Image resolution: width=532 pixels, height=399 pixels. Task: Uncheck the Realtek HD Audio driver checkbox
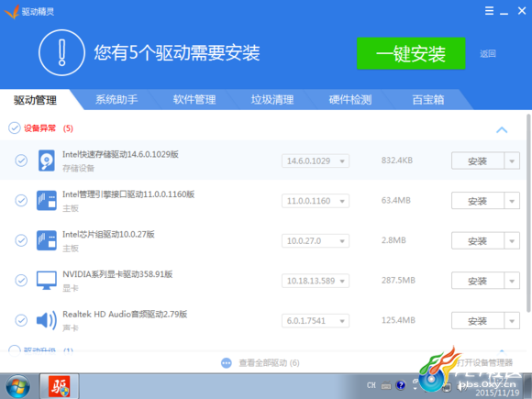click(x=21, y=320)
